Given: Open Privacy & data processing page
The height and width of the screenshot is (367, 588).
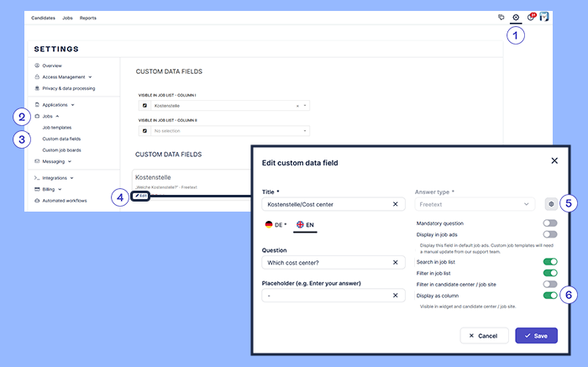Looking at the screenshot, I should (x=69, y=88).
